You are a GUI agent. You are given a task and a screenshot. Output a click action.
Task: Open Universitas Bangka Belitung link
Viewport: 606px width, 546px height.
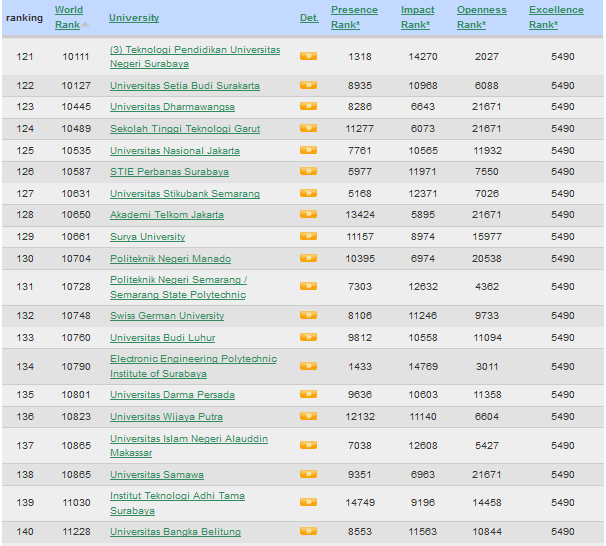[x=175, y=532]
